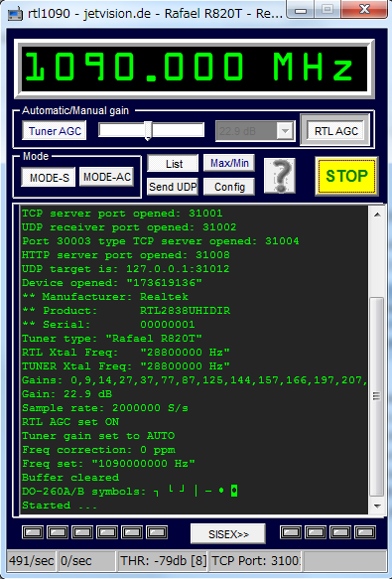Click log line 'RTL AGC set ON'

pos(70,422)
